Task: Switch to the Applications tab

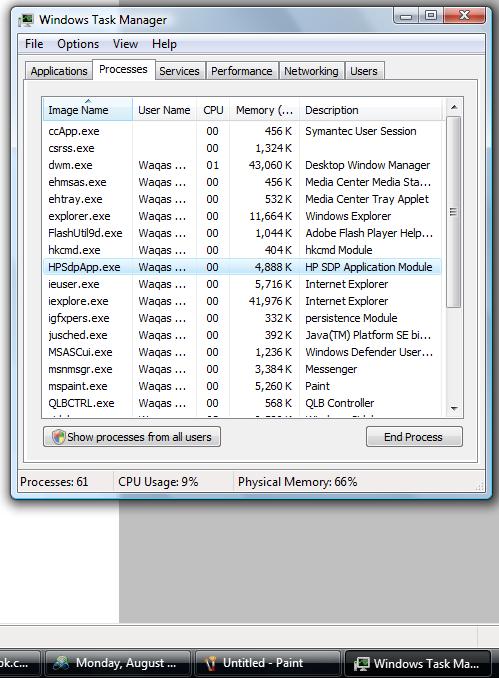Action: coord(59,71)
